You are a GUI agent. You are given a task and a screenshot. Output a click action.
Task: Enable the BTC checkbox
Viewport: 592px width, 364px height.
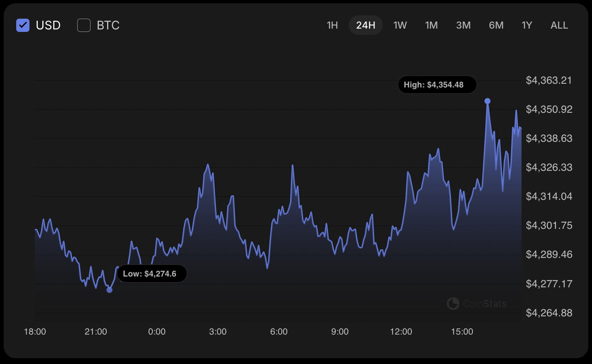coord(84,25)
